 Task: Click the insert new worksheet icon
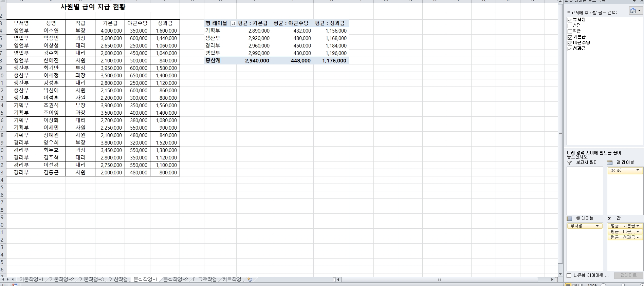coord(250,280)
